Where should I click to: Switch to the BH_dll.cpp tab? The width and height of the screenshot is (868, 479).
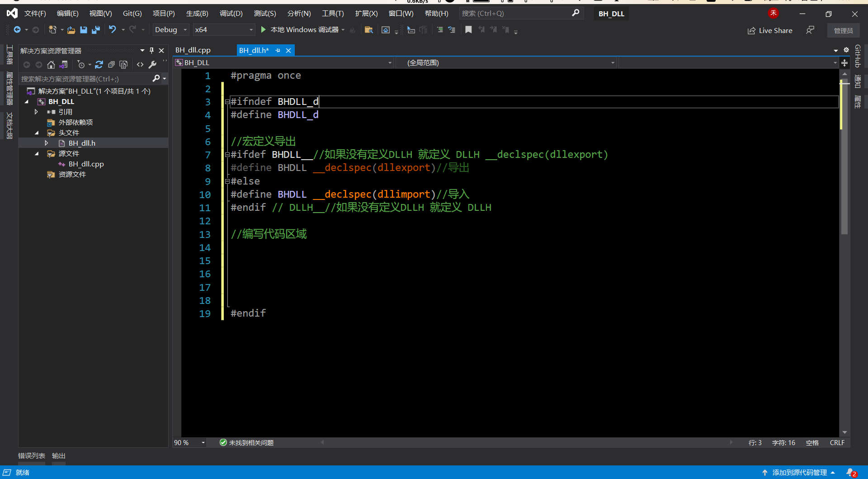[193, 50]
